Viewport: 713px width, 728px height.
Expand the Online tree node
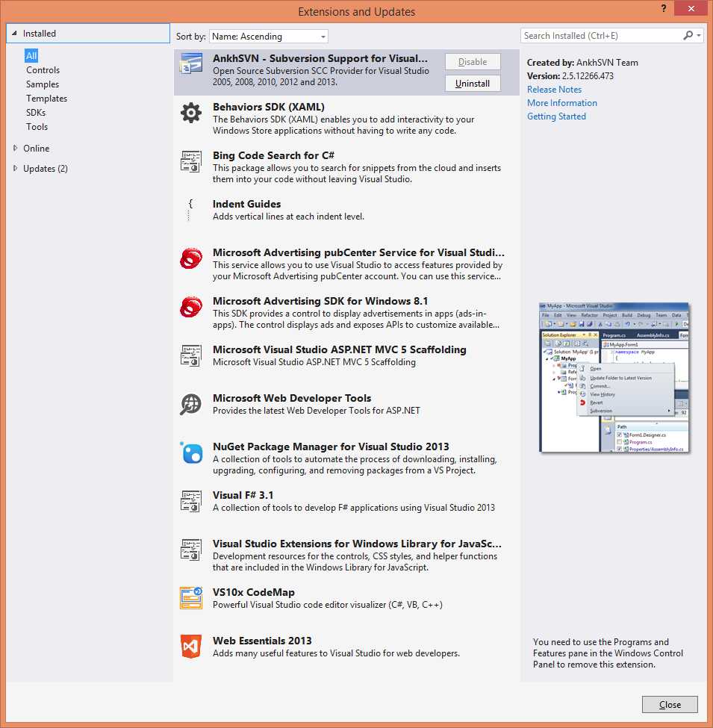click(15, 148)
